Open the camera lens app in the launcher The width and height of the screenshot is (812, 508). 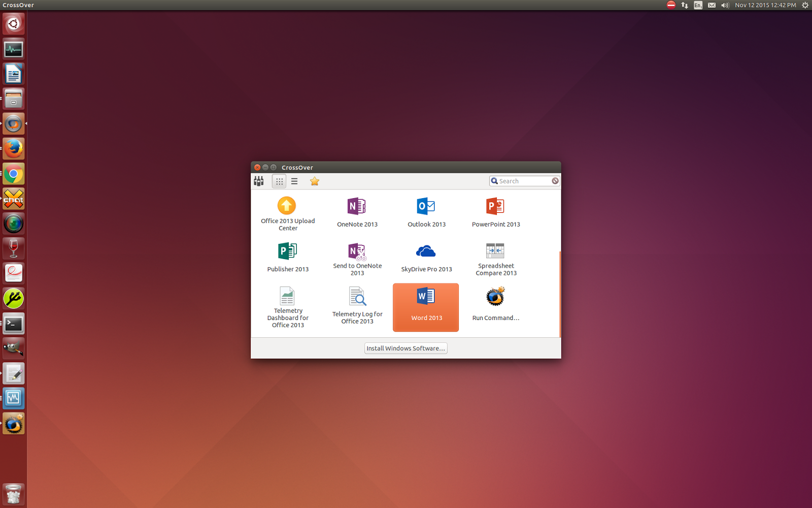click(x=14, y=224)
